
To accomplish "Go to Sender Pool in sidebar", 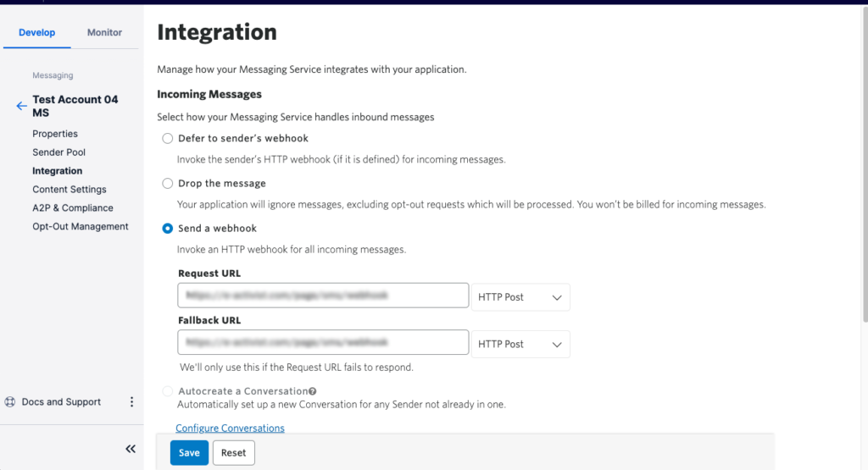I will (58, 152).
